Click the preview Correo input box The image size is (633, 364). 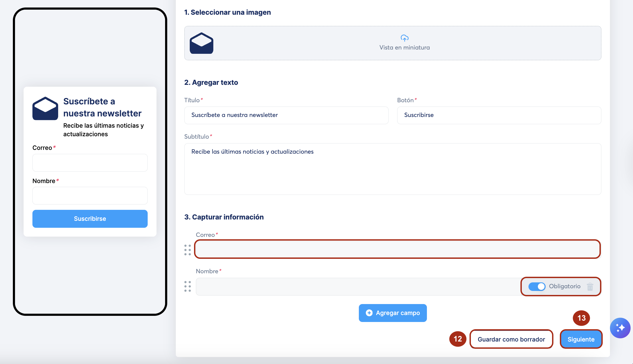tap(90, 162)
